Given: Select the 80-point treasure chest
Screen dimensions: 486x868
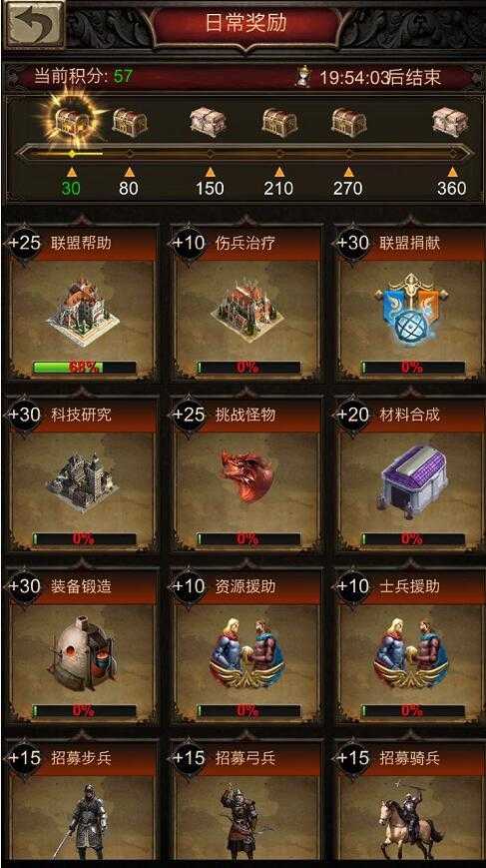Looking at the screenshot, I should click(x=130, y=122).
